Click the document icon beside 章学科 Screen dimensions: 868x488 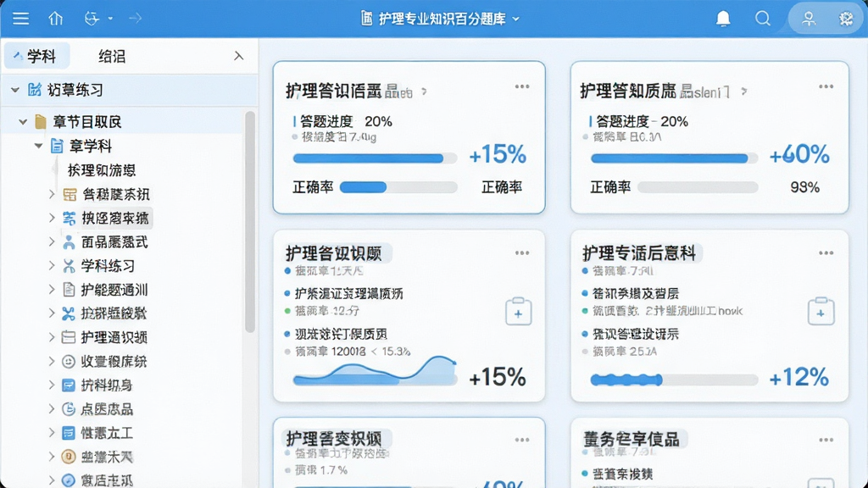click(57, 146)
